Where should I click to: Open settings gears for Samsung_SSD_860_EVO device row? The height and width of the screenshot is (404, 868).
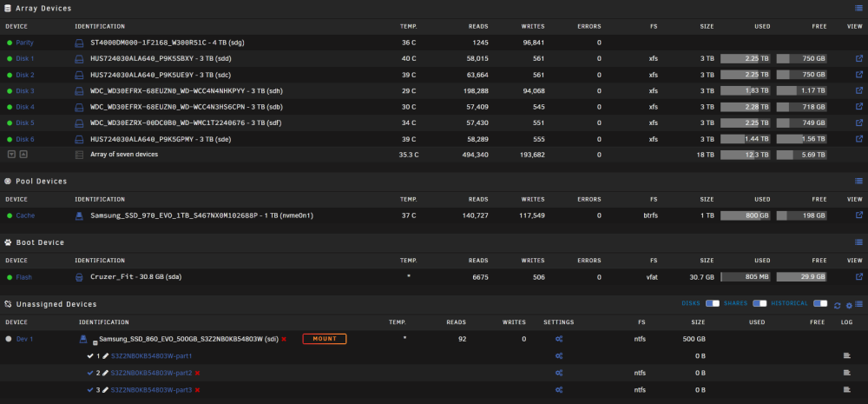point(559,339)
